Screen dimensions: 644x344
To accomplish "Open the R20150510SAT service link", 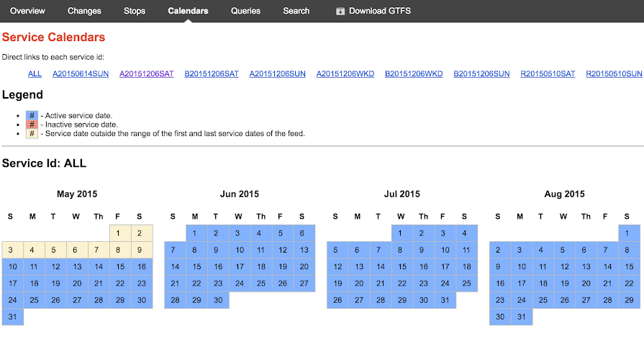I will 548,74.
